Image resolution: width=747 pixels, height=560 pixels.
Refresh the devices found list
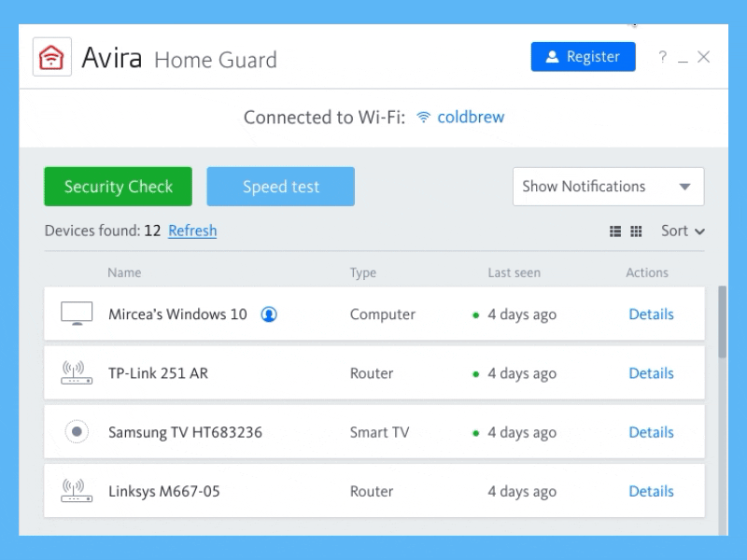tap(192, 231)
